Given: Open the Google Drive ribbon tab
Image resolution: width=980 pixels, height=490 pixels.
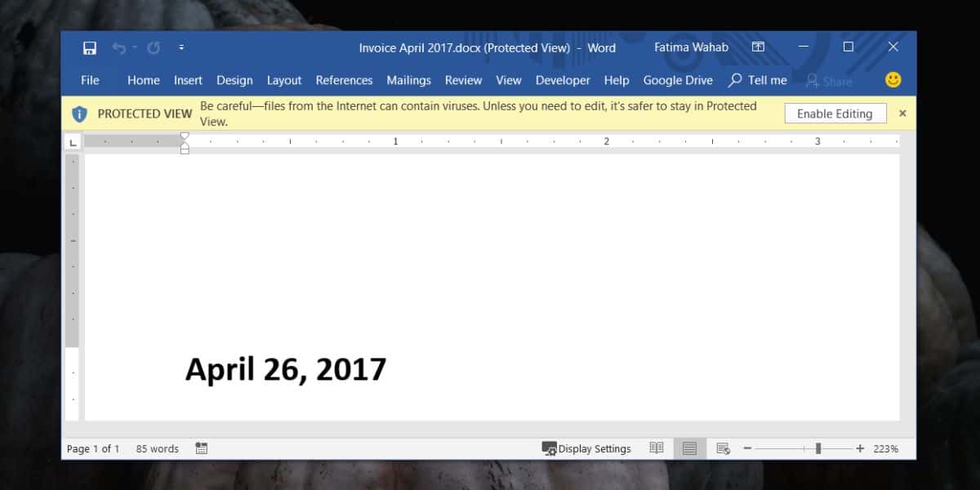Looking at the screenshot, I should click(x=678, y=80).
